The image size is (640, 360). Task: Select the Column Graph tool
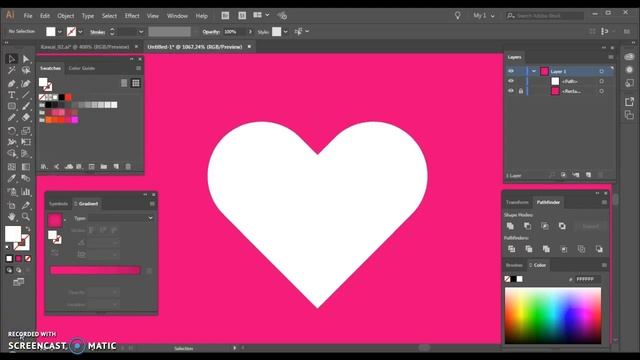coord(26,191)
